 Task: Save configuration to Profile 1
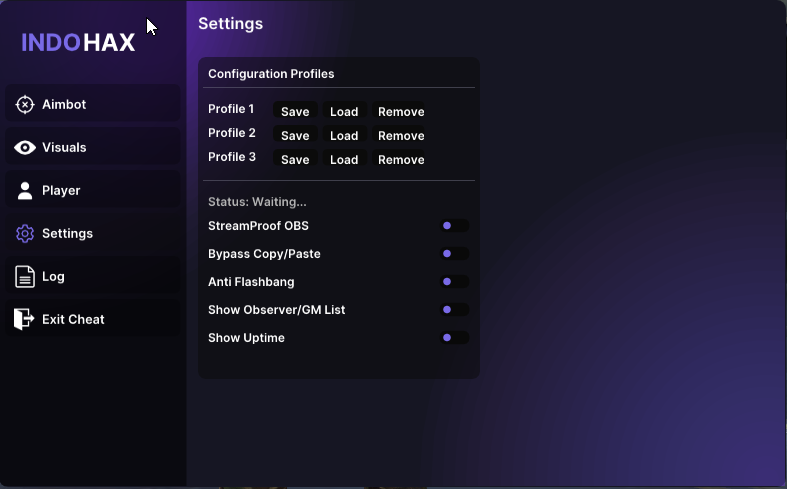(x=295, y=111)
